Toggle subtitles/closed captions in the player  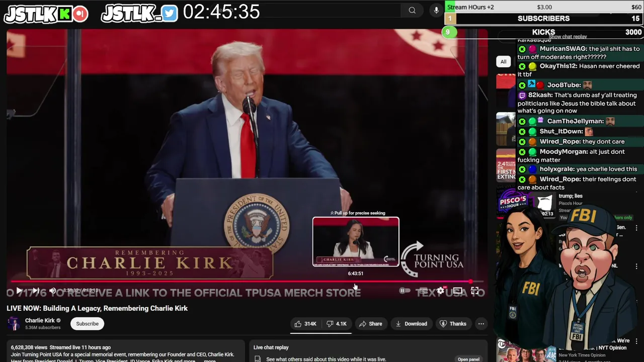point(423,291)
